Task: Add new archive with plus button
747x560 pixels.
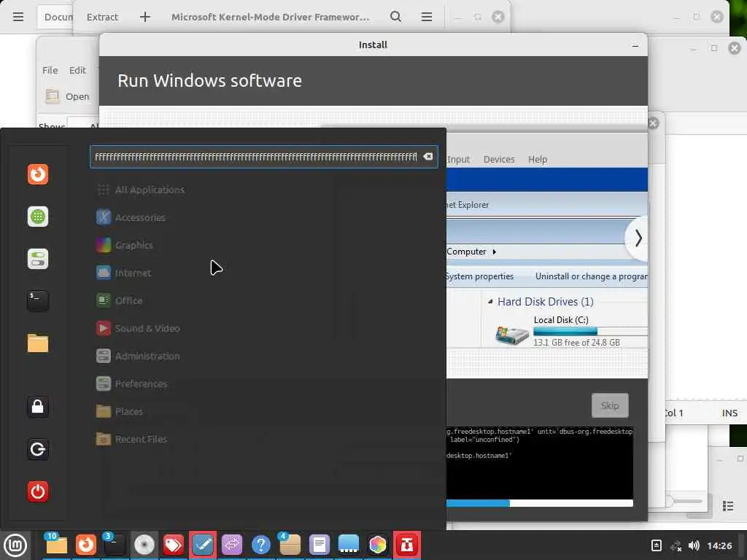Action: [145, 17]
